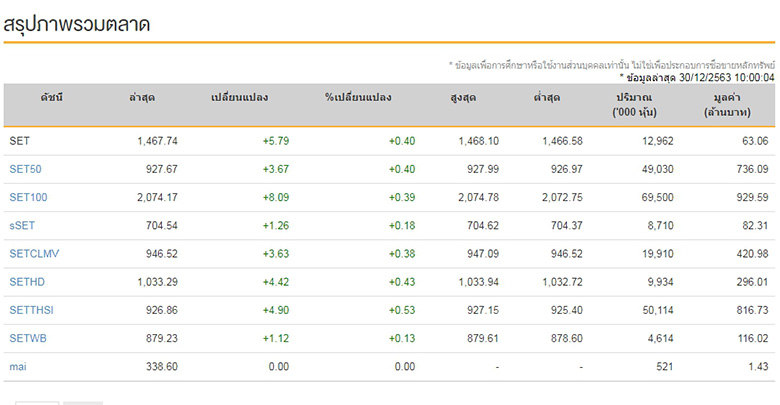Select the ต่ำสุด column header
Image resolution: width=780 pixels, height=405 pixels.
pos(547,98)
